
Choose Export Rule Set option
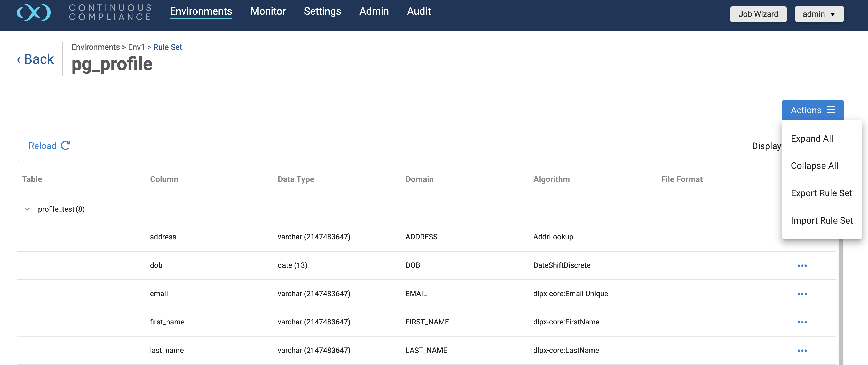click(x=821, y=193)
